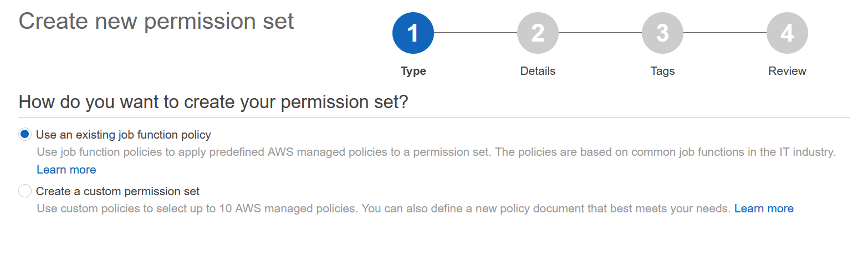The image size is (868, 280).
Task: Open Learn more link after custom policies description
Action: click(x=764, y=208)
